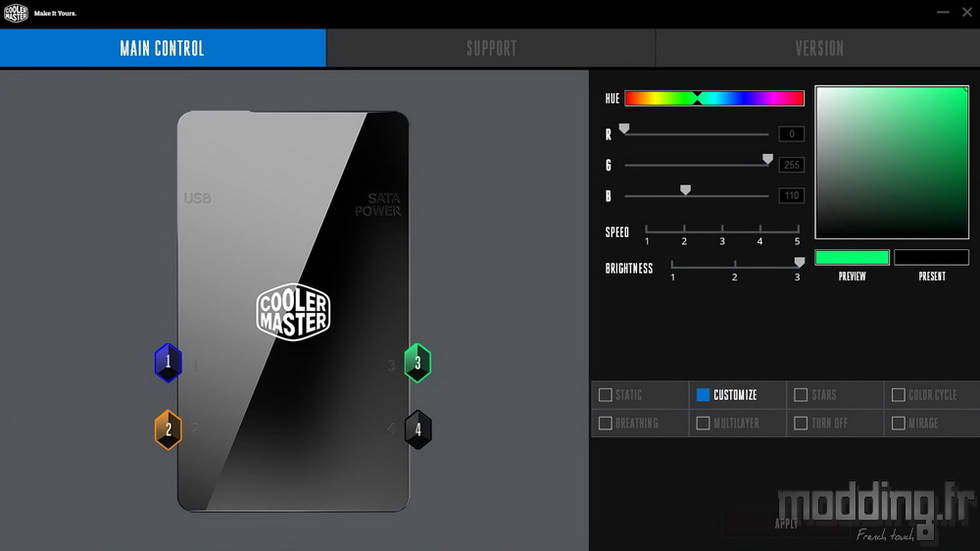Image resolution: width=980 pixels, height=551 pixels.
Task: Pick a shade in the green color square
Action: pos(892,163)
